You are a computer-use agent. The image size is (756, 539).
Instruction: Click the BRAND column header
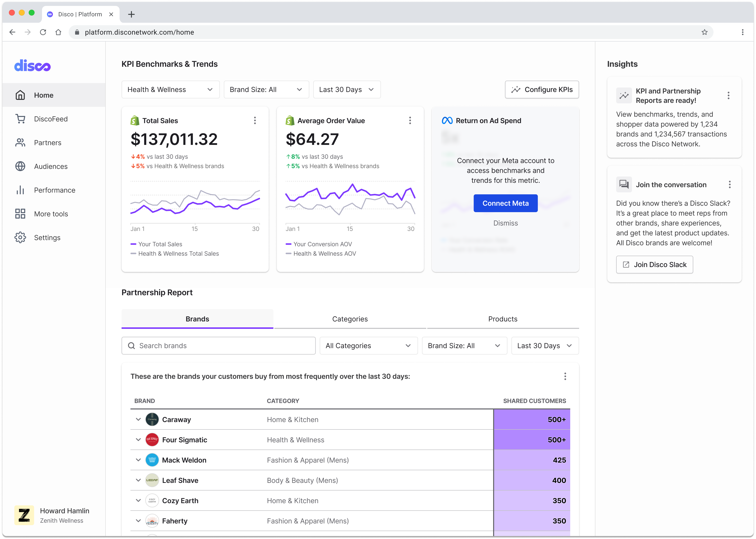[145, 401]
